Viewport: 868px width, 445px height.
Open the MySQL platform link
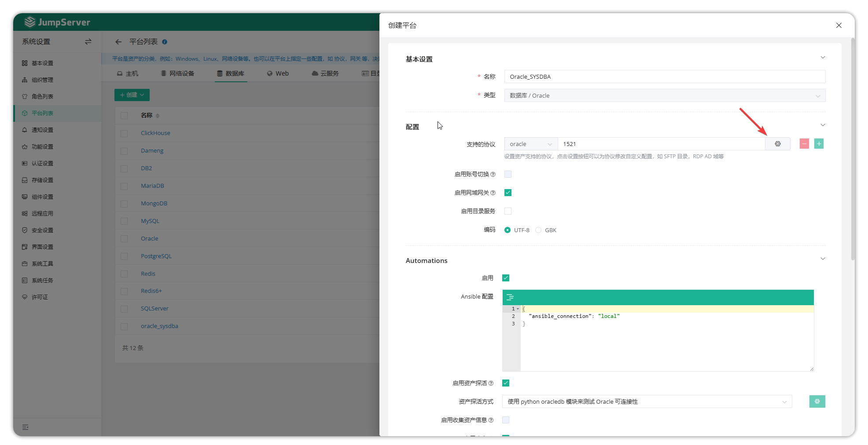pos(150,221)
